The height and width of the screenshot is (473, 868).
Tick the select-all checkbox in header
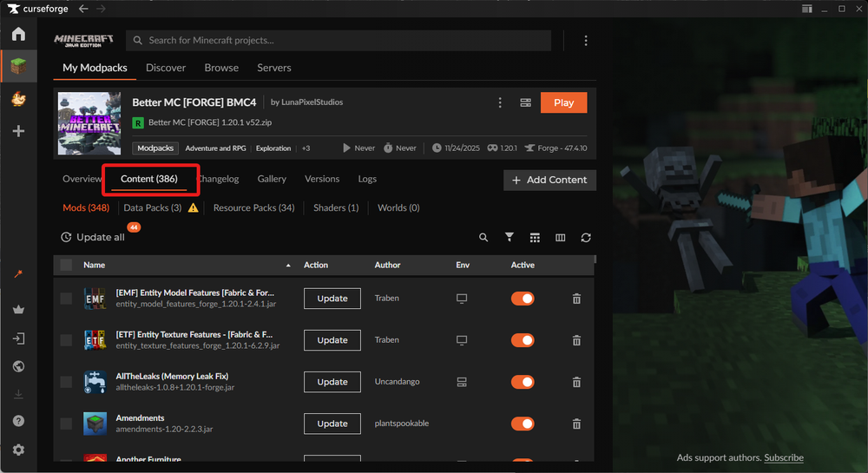click(66, 265)
